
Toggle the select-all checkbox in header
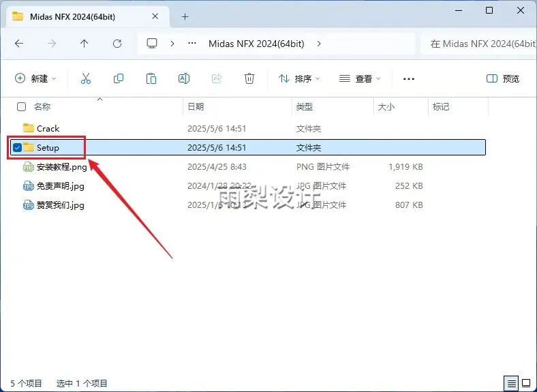pyautogui.click(x=21, y=106)
